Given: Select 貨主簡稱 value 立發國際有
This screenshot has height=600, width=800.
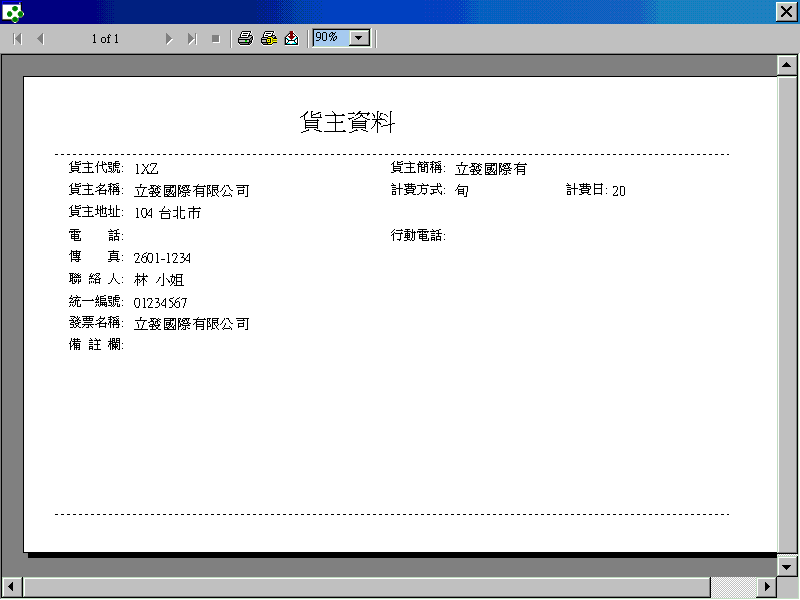Looking at the screenshot, I should 491,168.
